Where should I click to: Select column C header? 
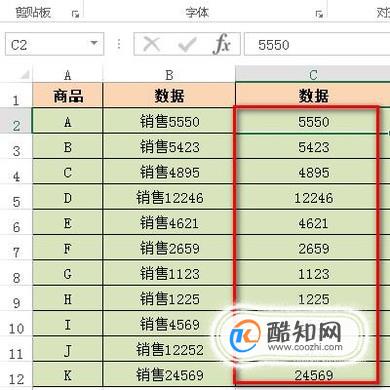pyautogui.click(x=313, y=74)
